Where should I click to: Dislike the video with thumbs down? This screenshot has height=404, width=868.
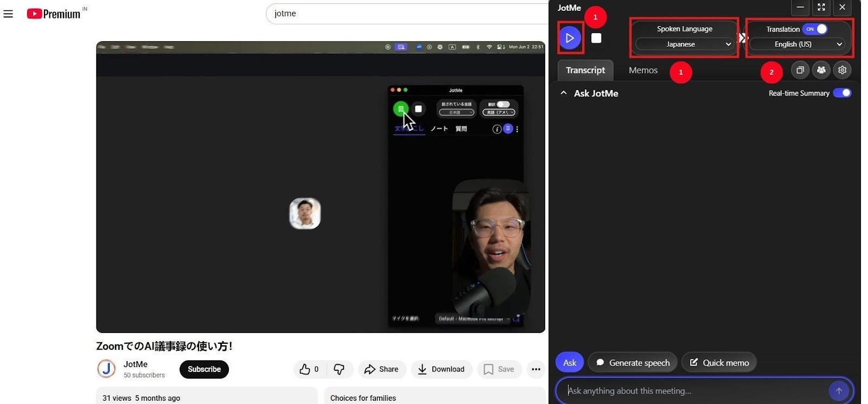[340, 369]
